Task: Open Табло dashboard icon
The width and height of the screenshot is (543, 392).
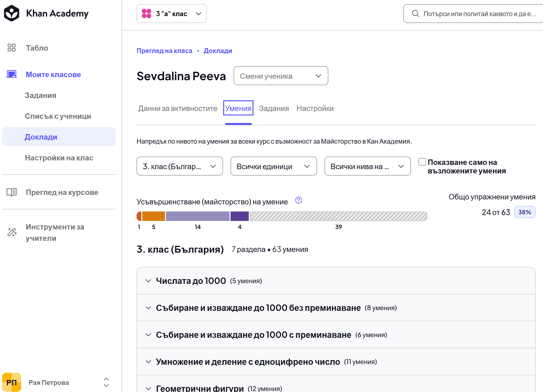Action: coord(12,48)
